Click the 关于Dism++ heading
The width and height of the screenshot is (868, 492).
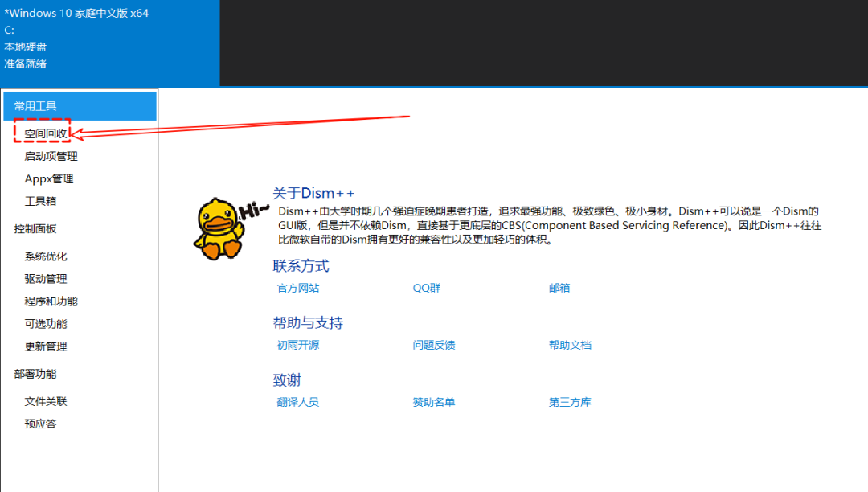coord(313,193)
